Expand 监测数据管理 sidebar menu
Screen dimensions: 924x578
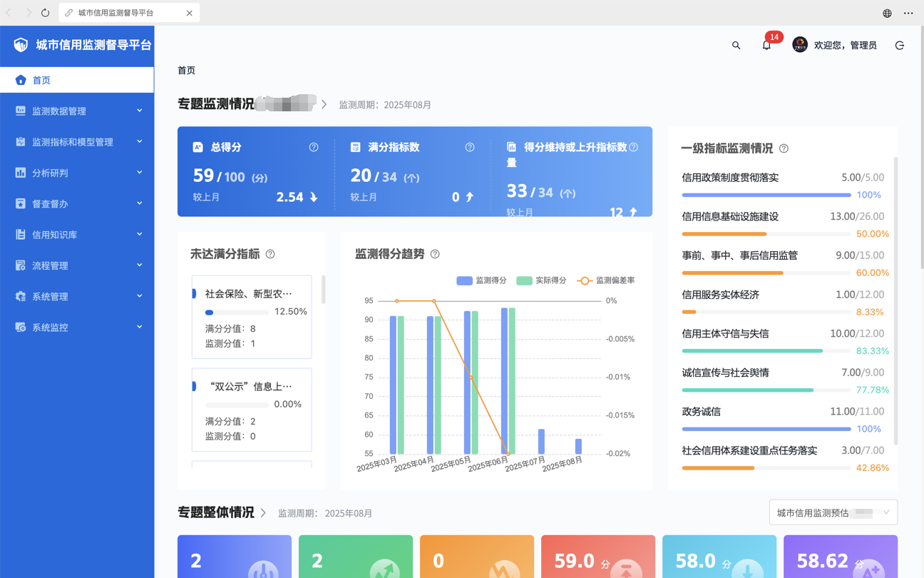[77, 111]
